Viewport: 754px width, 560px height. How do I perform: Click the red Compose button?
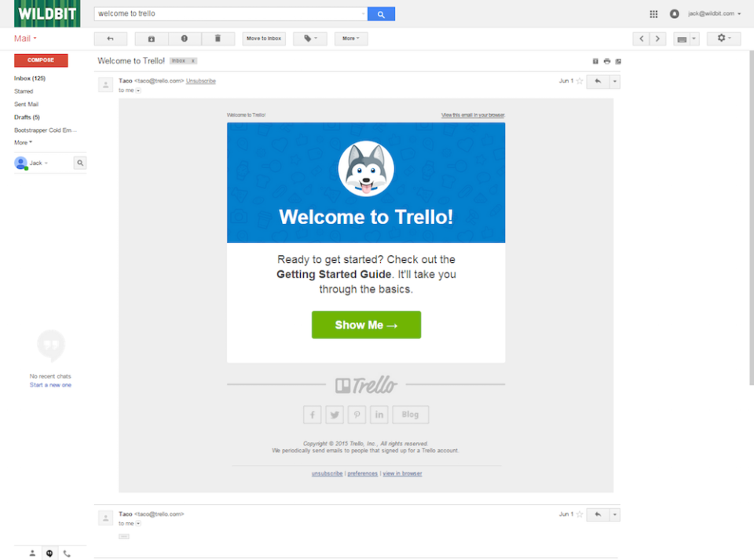(x=41, y=60)
